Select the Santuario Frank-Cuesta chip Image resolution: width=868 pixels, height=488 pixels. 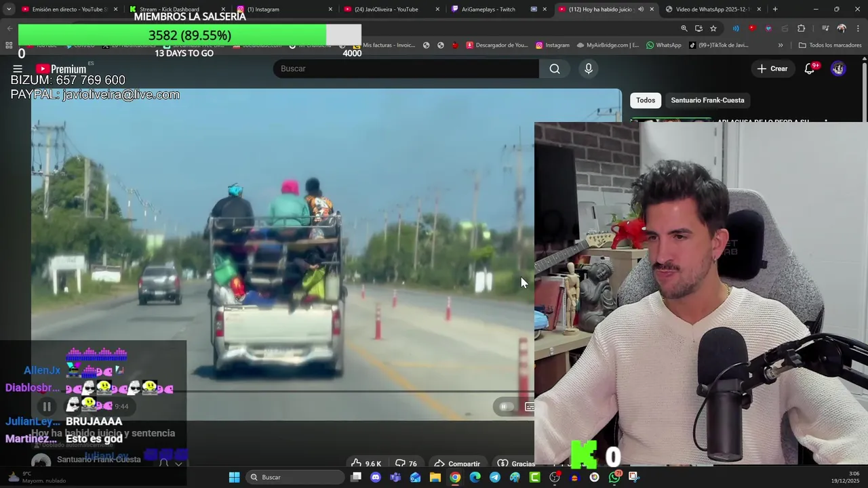(707, 100)
